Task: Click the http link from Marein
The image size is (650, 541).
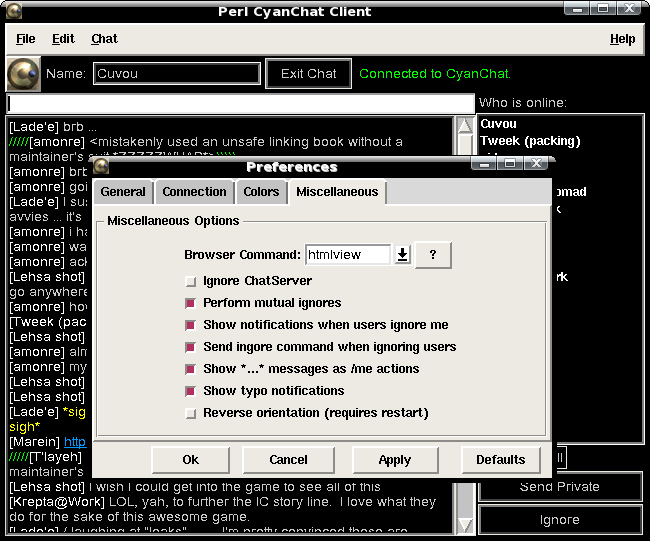Action: coord(75,442)
